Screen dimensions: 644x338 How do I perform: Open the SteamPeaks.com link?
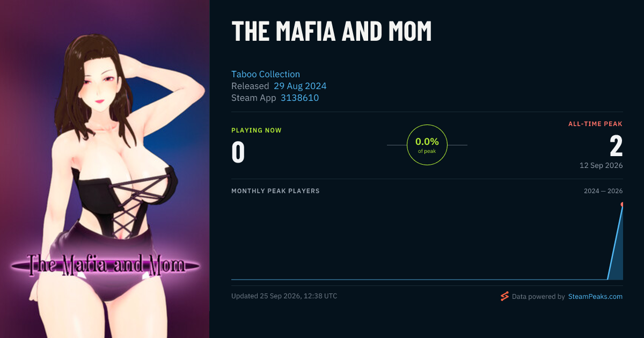pos(595,296)
